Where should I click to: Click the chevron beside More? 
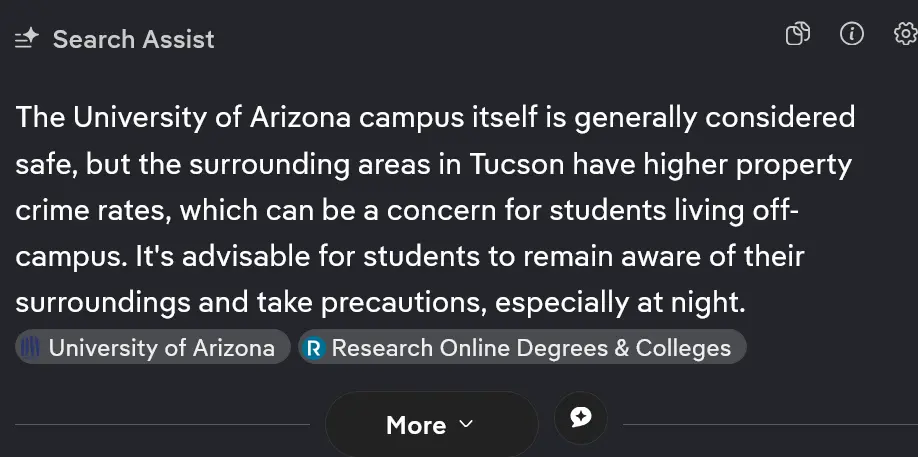coord(465,424)
